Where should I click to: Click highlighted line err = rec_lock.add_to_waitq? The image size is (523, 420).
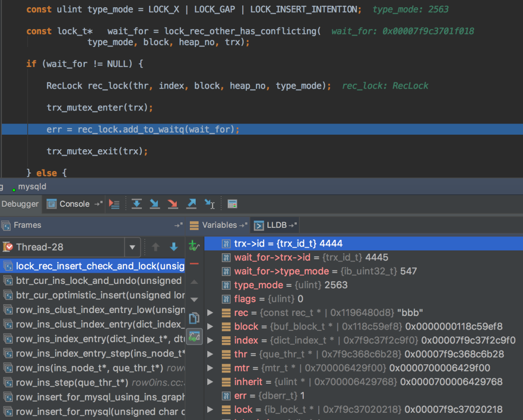pos(262,129)
